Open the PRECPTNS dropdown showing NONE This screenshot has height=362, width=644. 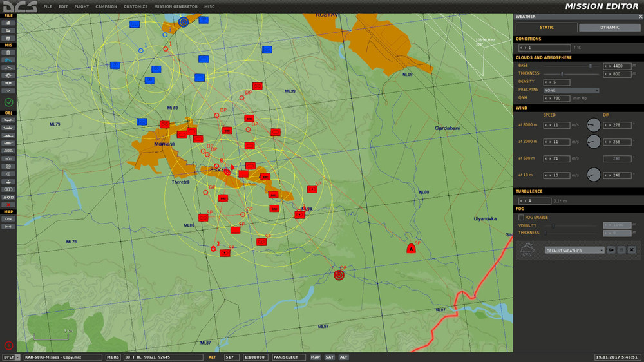point(571,90)
